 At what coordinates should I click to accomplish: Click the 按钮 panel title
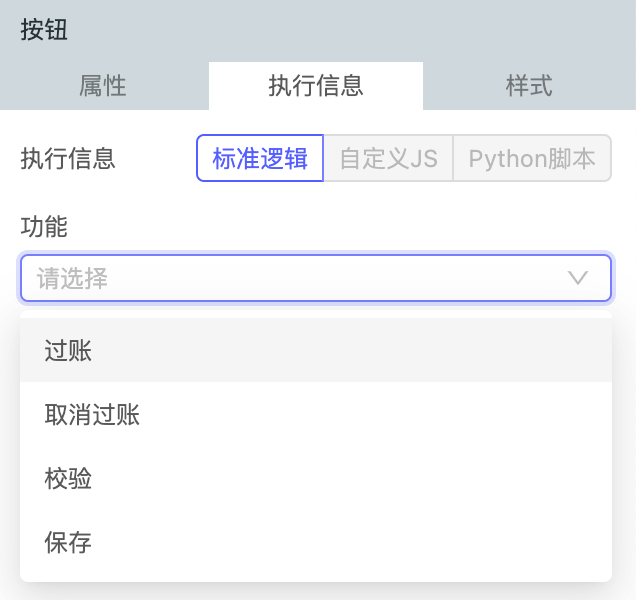[45, 29]
